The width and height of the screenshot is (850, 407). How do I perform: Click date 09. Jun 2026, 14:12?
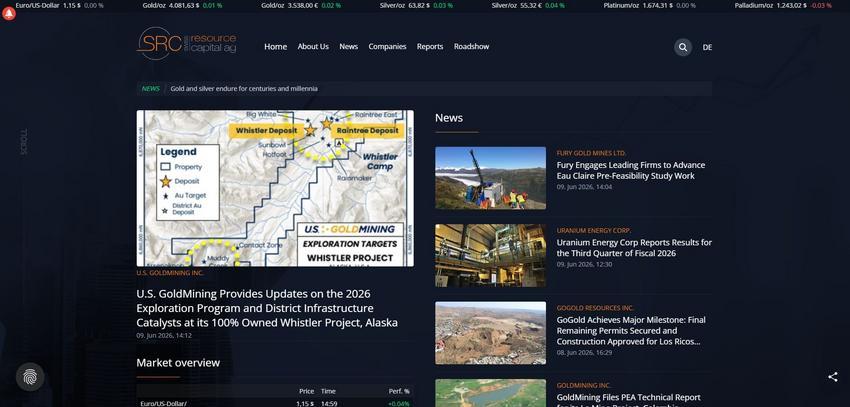tap(164, 335)
